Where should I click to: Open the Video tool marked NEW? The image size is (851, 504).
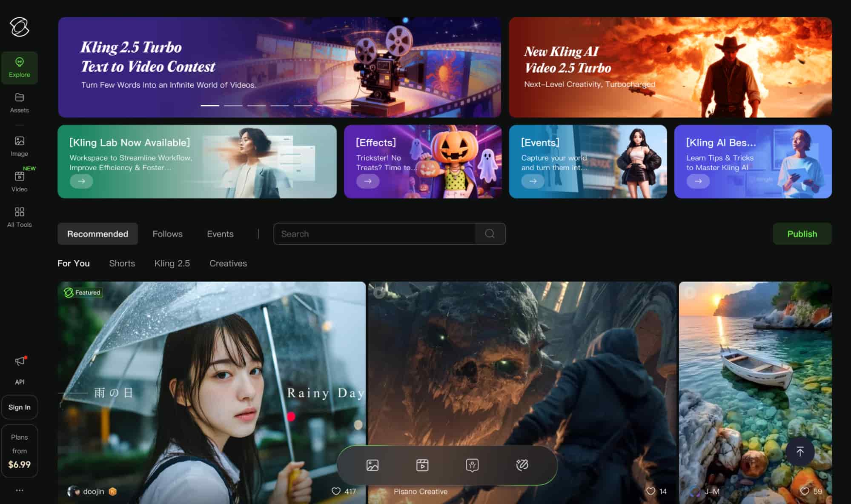[x=20, y=181]
